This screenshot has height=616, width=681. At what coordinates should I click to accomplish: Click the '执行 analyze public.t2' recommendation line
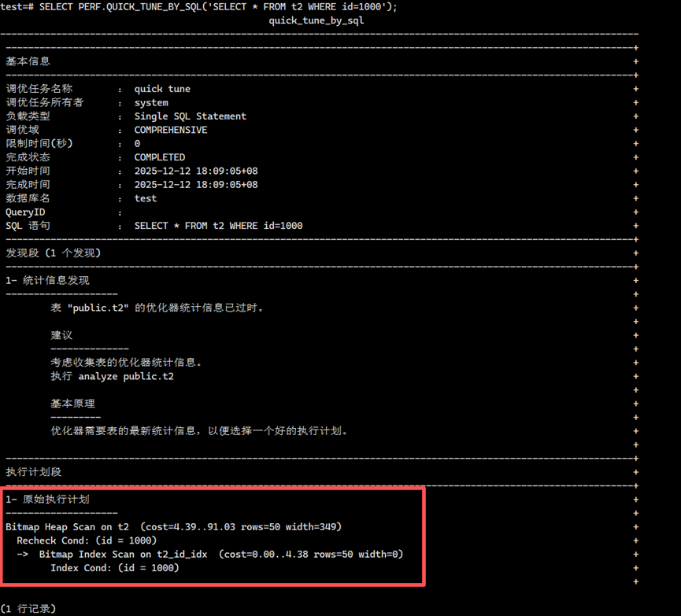pos(112,376)
